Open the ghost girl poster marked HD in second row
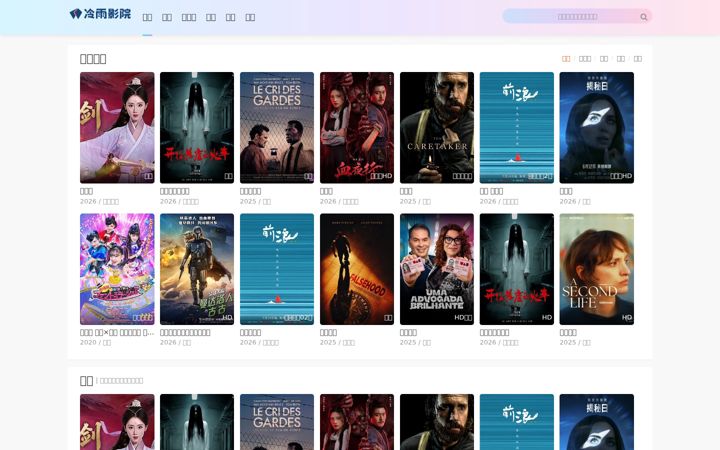The height and width of the screenshot is (450, 720). click(x=517, y=269)
